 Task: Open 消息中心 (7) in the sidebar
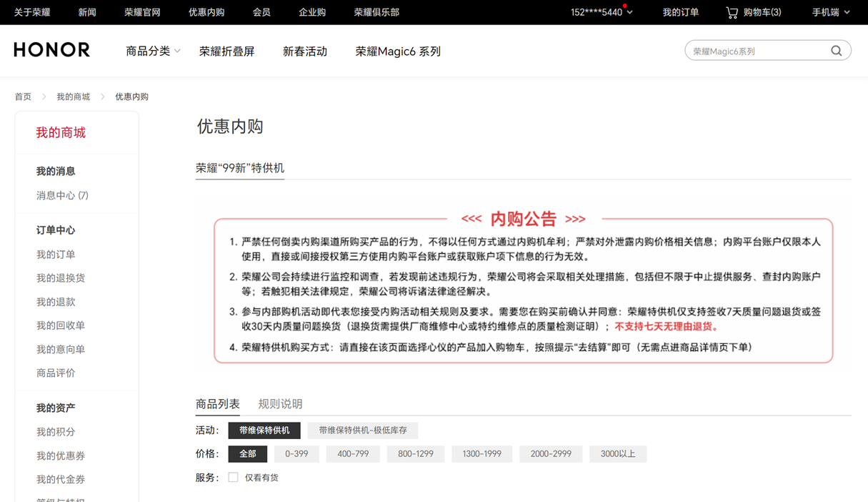click(x=62, y=195)
